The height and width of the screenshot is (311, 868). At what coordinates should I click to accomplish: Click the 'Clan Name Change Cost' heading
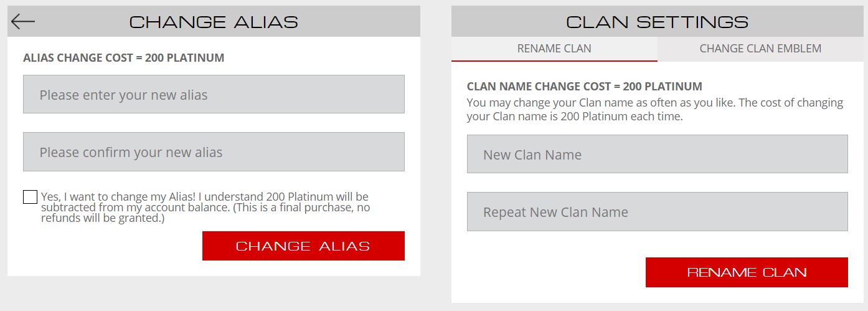point(584,87)
